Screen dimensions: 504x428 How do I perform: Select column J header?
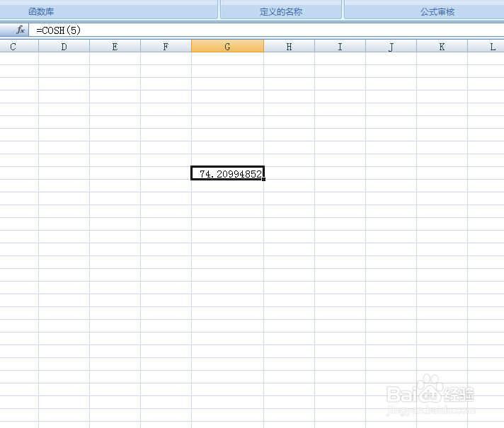tap(391, 47)
